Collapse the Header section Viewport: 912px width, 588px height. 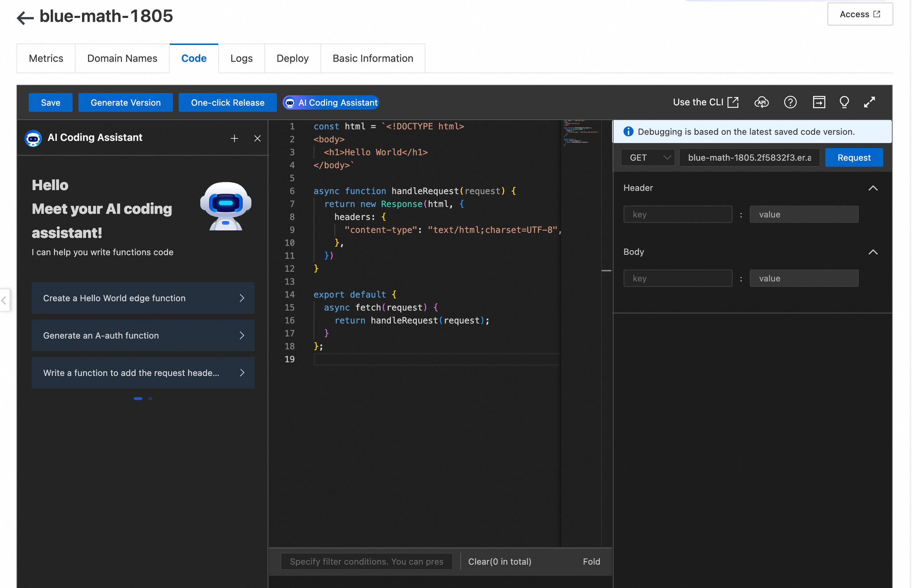(x=873, y=188)
